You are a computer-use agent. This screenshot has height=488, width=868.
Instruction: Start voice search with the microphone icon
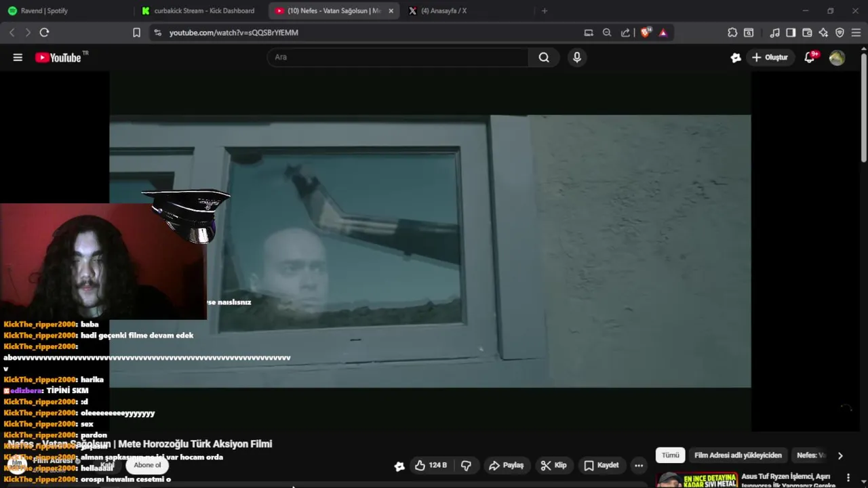[x=577, y=58]
